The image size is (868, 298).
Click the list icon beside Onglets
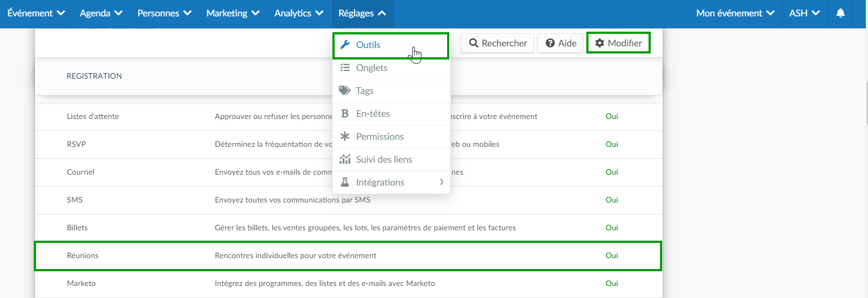pyautogui.click(x=345, y=68)
